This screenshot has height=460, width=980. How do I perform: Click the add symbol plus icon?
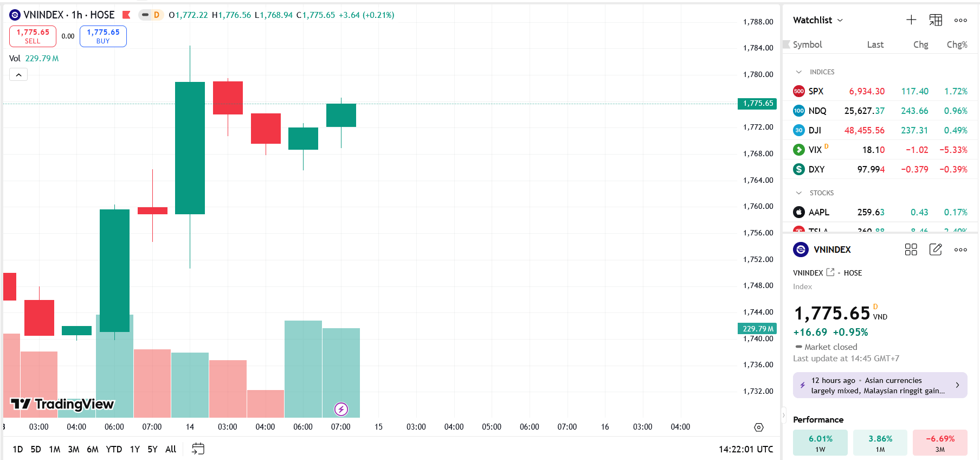pyautogui.click(x=911, y=20)
